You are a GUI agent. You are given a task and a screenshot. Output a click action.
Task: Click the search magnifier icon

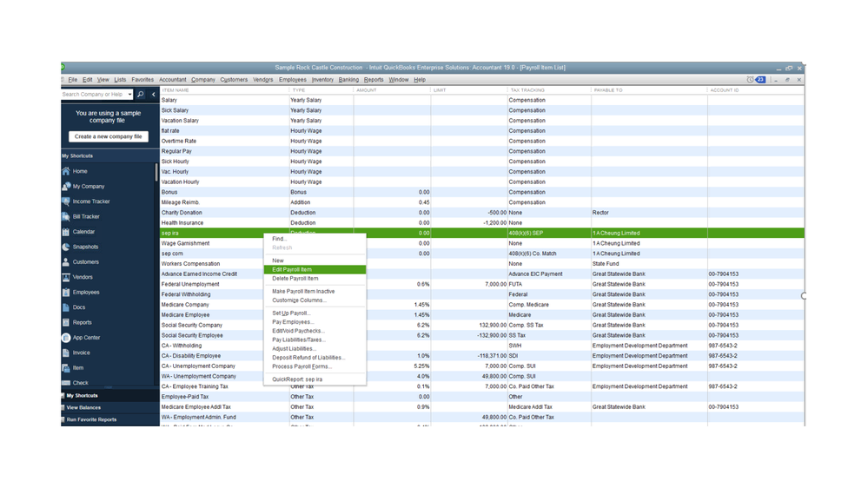point(141,95)
